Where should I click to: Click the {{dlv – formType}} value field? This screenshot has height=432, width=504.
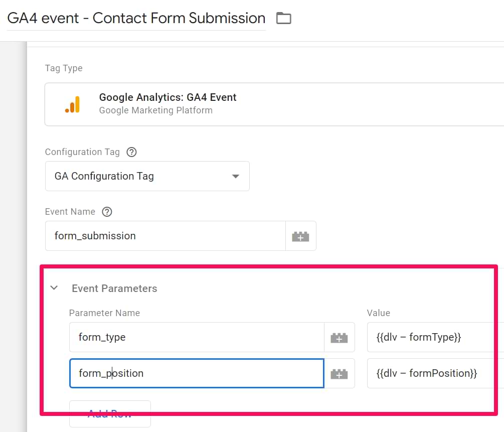pos(431,337)
